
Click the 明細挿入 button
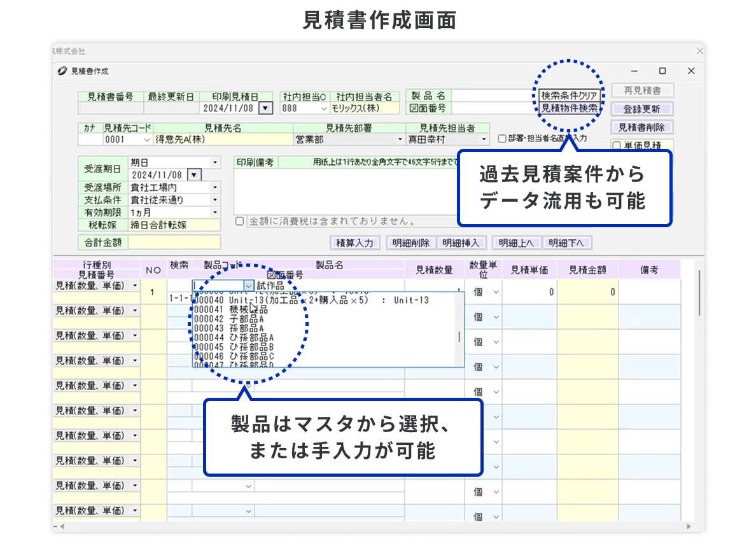pos(461,243)
